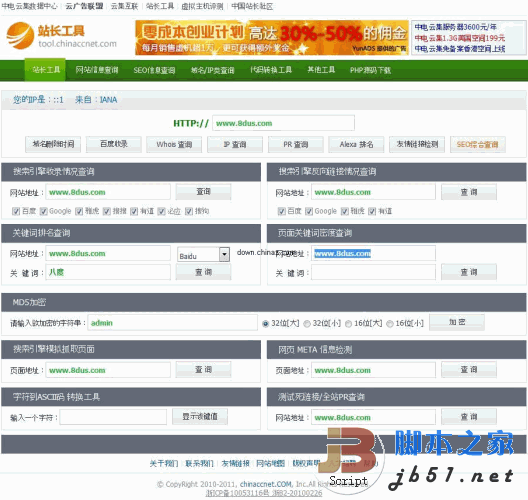Open the 关于我们 footer link
Screen dimensions: 528x500
click(163, 463)
